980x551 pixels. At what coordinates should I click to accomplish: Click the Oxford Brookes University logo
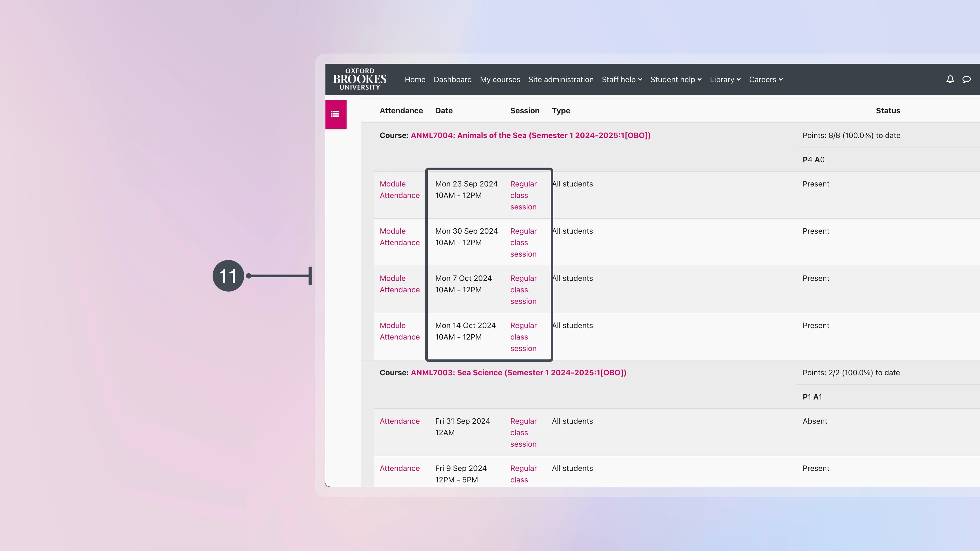point(360,79)
